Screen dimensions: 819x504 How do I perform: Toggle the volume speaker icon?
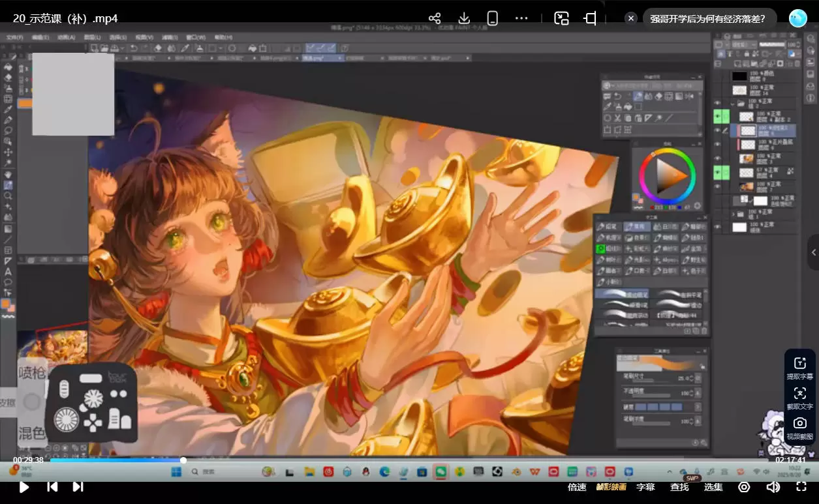click(773, 487)
